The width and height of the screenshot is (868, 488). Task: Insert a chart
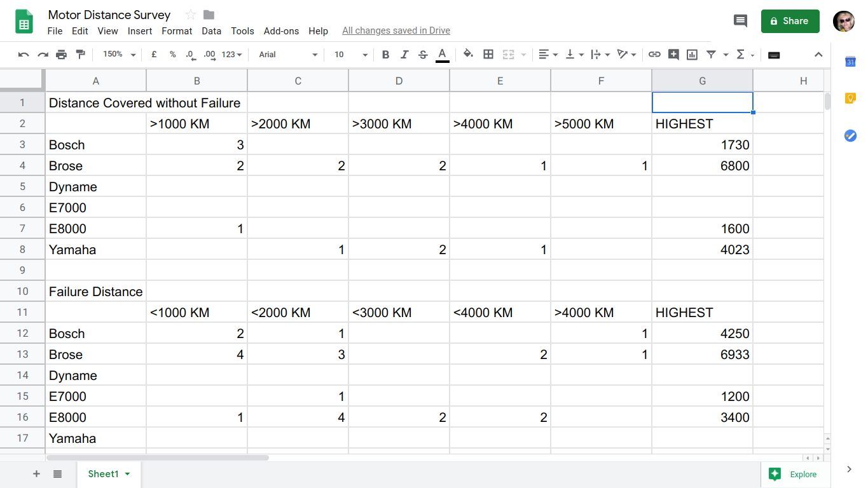(692, 55)
